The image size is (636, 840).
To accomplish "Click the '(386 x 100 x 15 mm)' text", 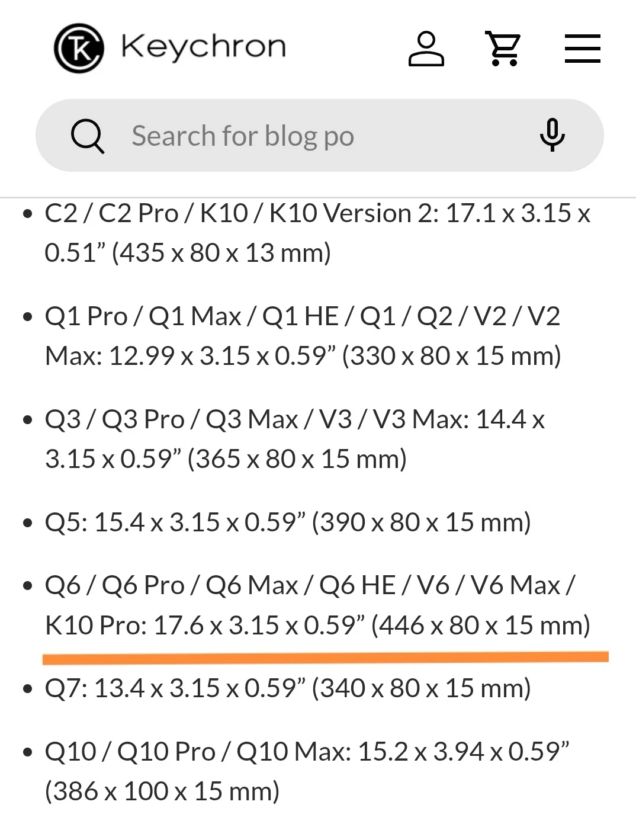I will 162,791.
